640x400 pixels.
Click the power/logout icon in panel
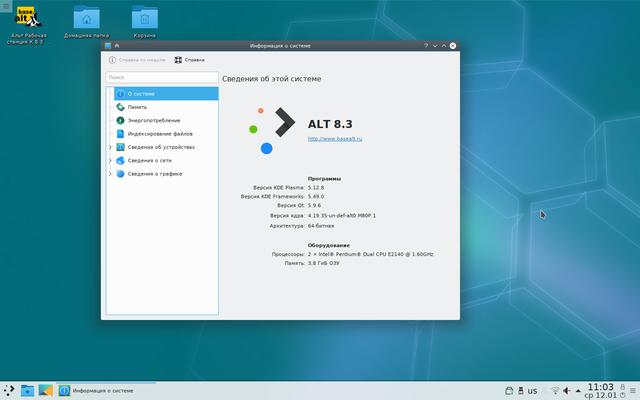click(622, 395)
